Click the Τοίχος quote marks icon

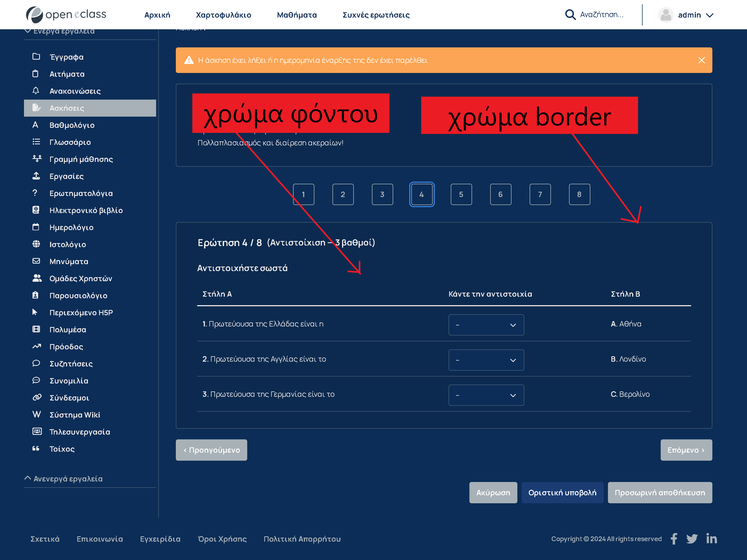[x=36, y=448]
